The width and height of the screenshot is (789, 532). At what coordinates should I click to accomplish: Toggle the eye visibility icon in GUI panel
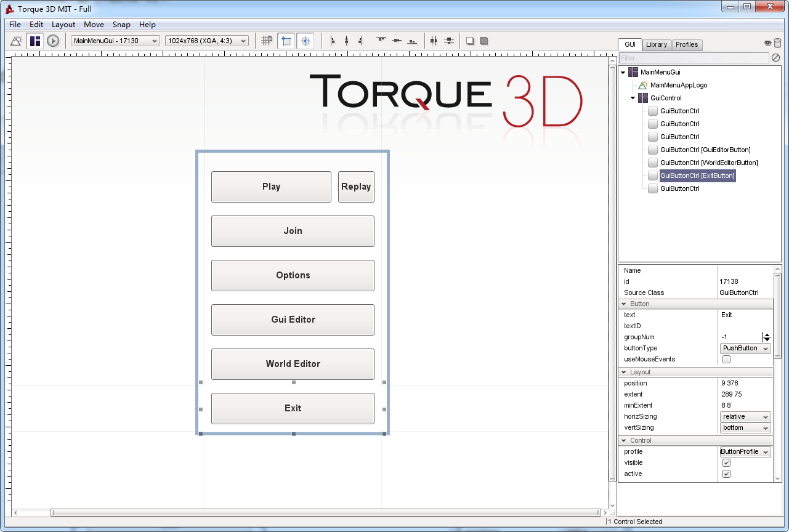pyautogui.click(x=768, y=43)
